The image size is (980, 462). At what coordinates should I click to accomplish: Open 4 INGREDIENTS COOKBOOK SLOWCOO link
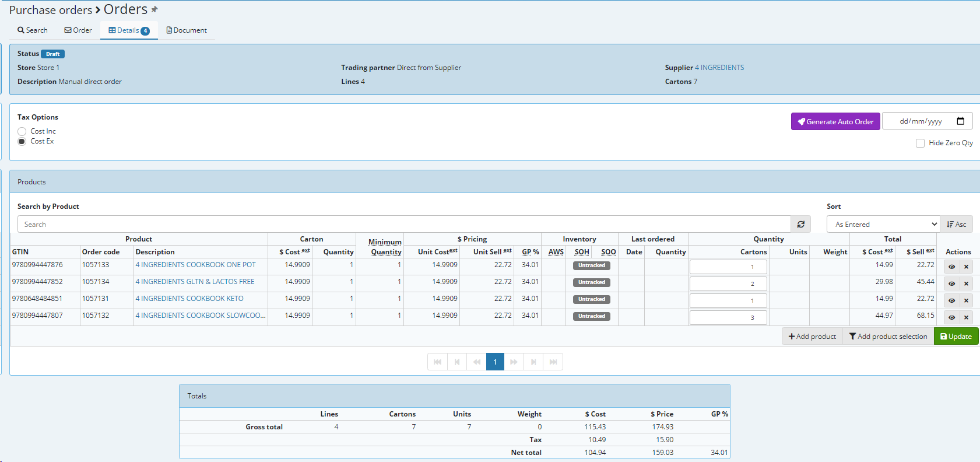pos(201,316)
